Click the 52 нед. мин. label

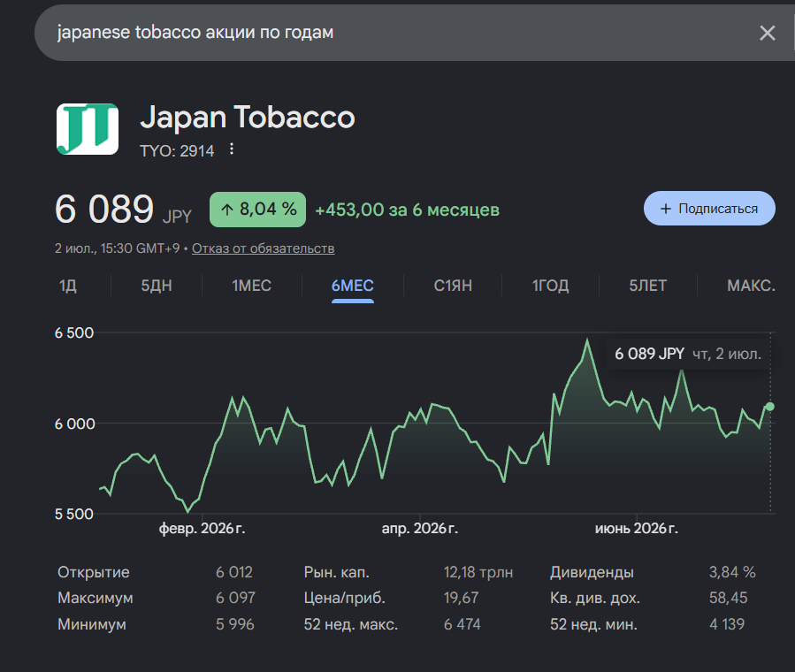click(x=593, y=624)
